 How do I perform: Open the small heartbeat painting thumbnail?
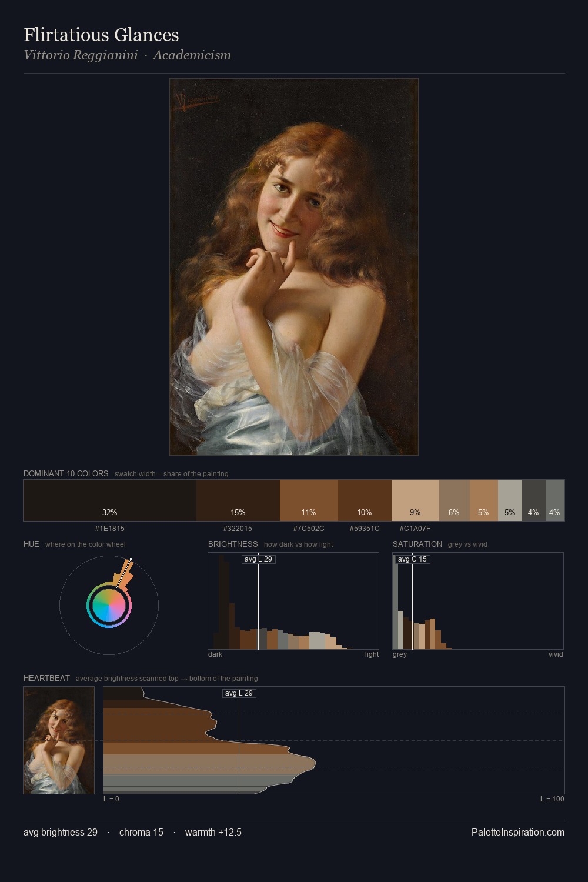pos(59,740)
